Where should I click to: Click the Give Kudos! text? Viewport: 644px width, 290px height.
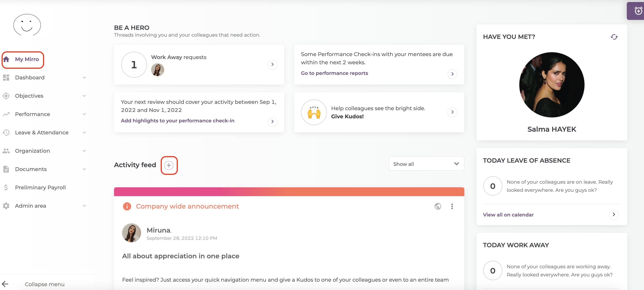click(347, 116)
